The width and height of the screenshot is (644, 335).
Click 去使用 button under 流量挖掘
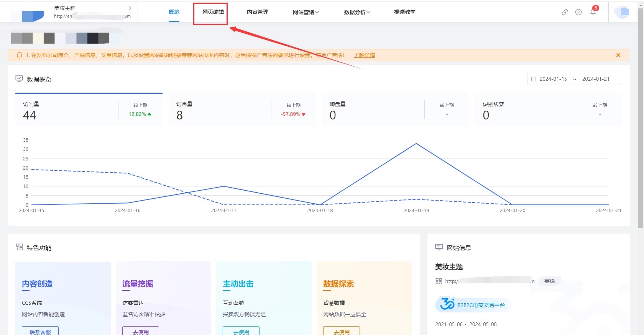[141, 332]
